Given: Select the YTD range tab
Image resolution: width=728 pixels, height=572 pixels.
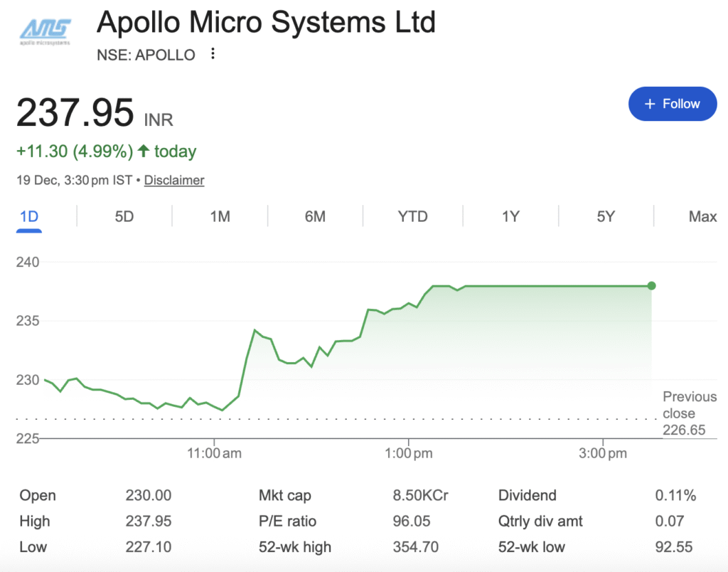Looking at the screenshot, I should [x=412, y=216].
